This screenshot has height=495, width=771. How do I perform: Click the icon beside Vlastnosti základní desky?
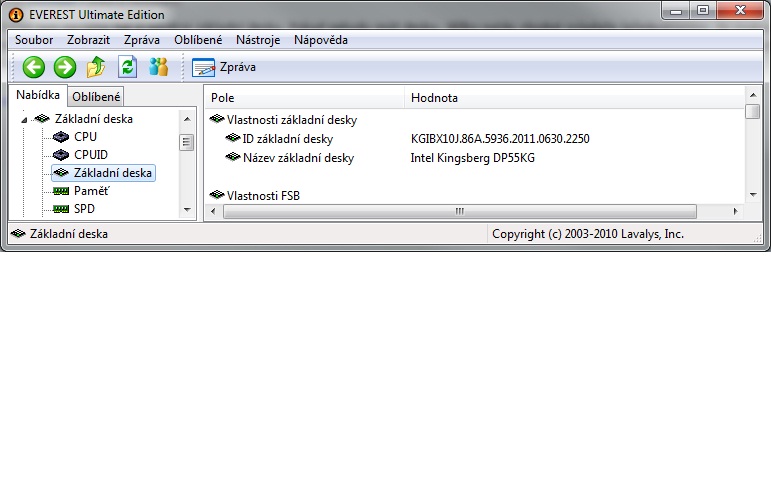[x=217, y=119]
